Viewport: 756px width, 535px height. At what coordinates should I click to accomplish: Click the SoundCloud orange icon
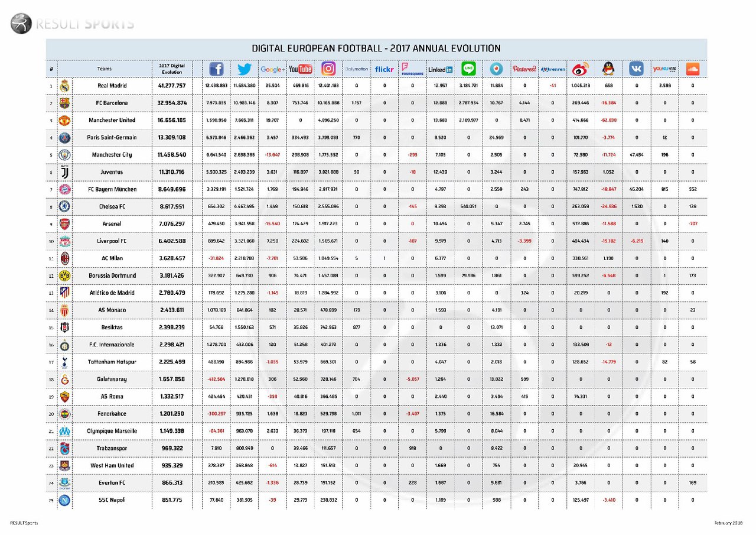[x=693, y=69]
